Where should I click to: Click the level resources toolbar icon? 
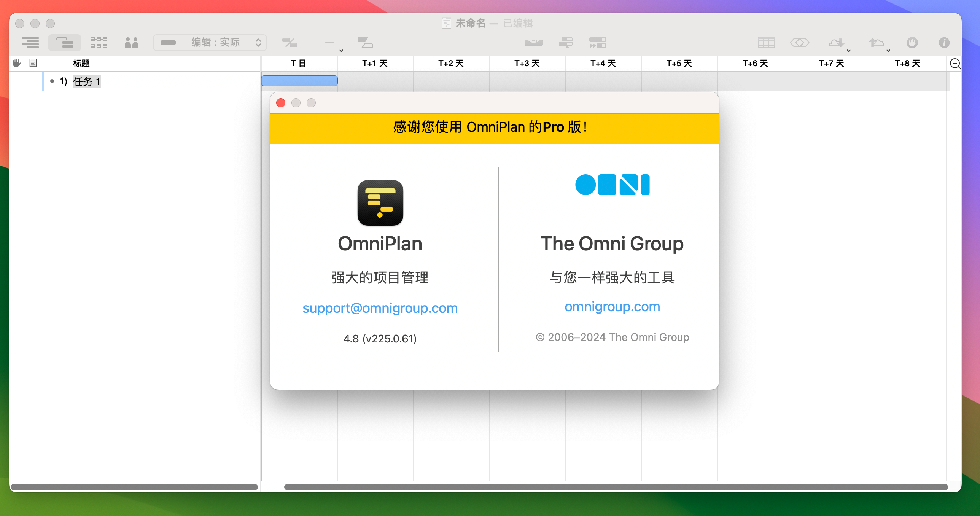click(566, 42)
